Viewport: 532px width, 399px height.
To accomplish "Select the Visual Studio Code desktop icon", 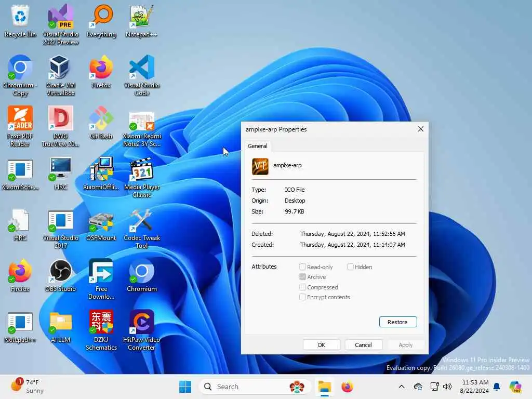I will [x=141, y=75].
